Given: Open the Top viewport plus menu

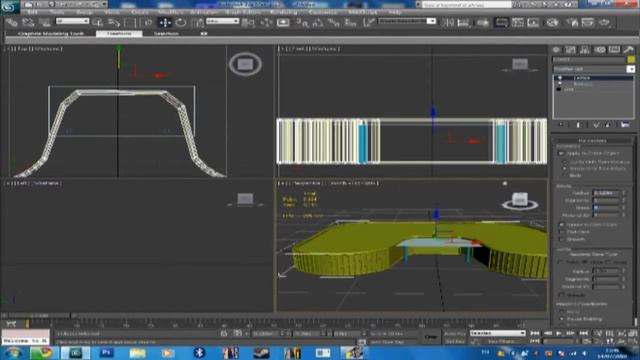Looking at the screenshot, I should coord(8,49).
